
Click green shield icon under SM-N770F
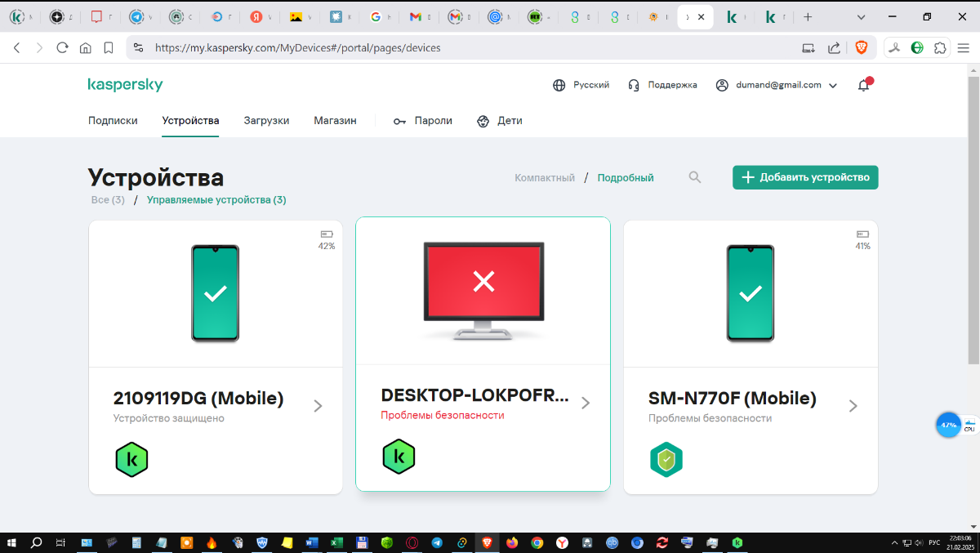pos(666,460)
